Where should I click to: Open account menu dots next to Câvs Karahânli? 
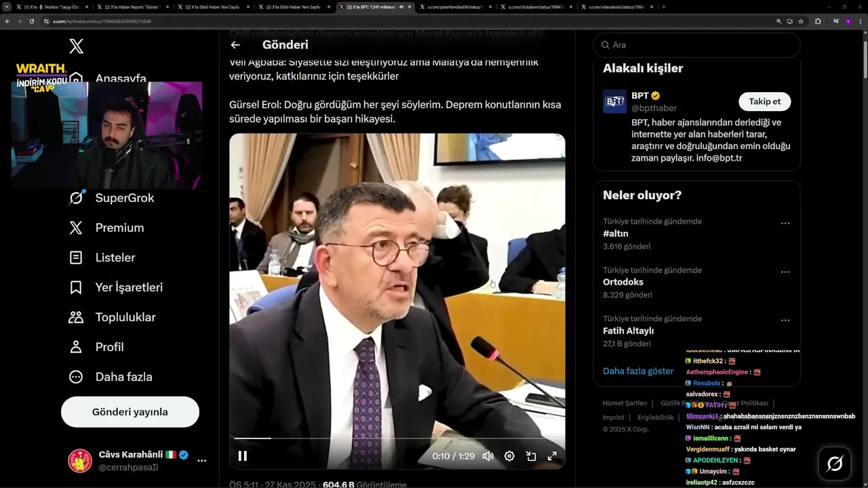tap(201, 461)
